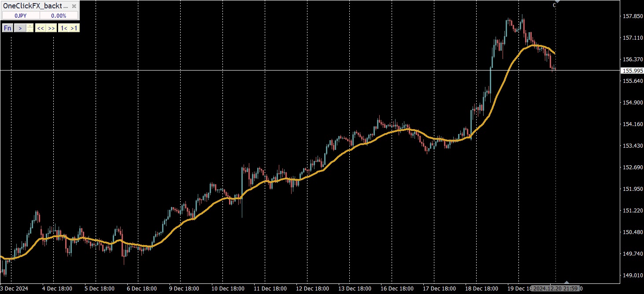Click the chart shift triangle at top

point(557,2)
